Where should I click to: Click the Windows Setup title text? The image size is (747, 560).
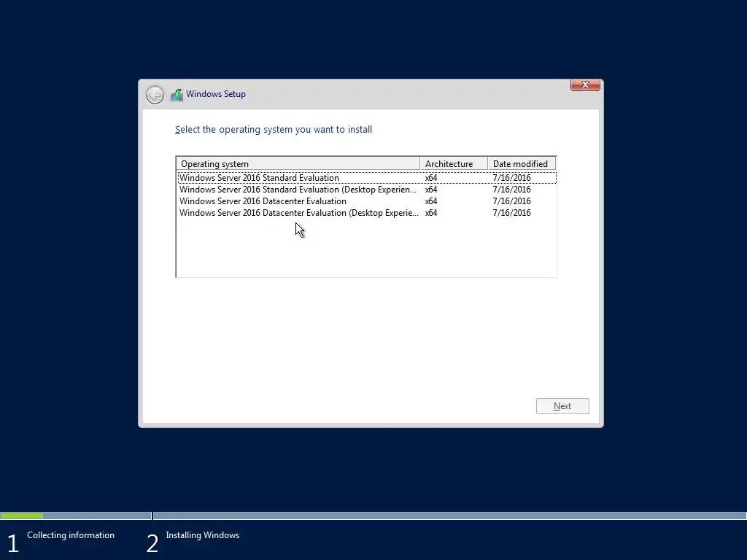[216, 94]
